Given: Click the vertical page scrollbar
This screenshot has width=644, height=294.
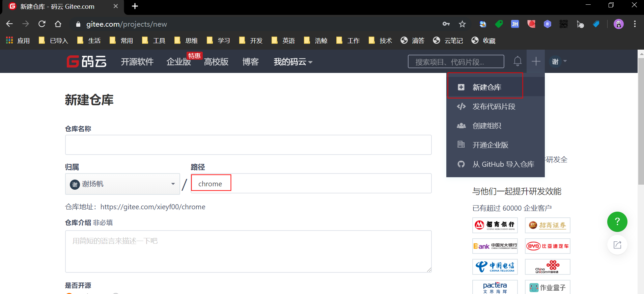Looking at the screenshot, I should tap(641, 122).
